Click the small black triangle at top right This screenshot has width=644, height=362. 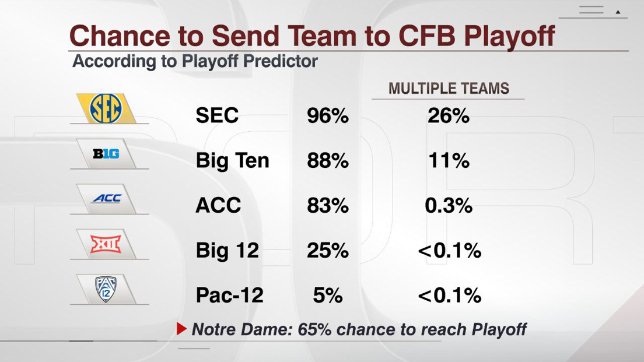(x=618, y=12)
